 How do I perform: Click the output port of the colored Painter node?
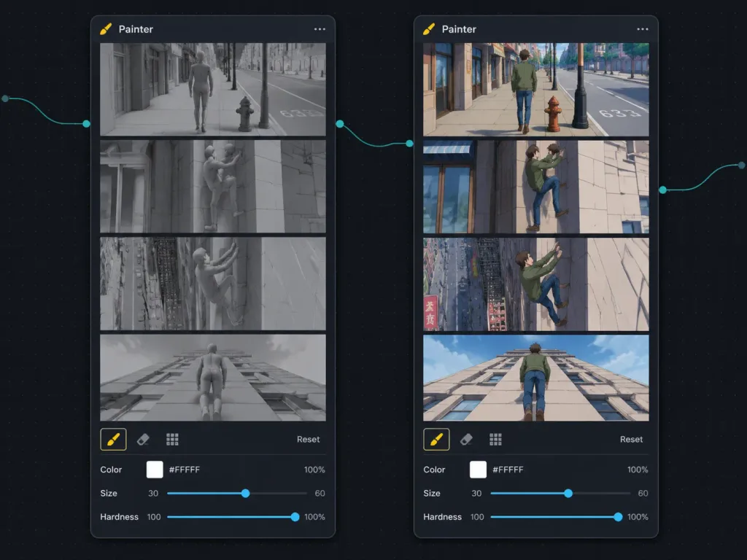click(x=662, y=190)
